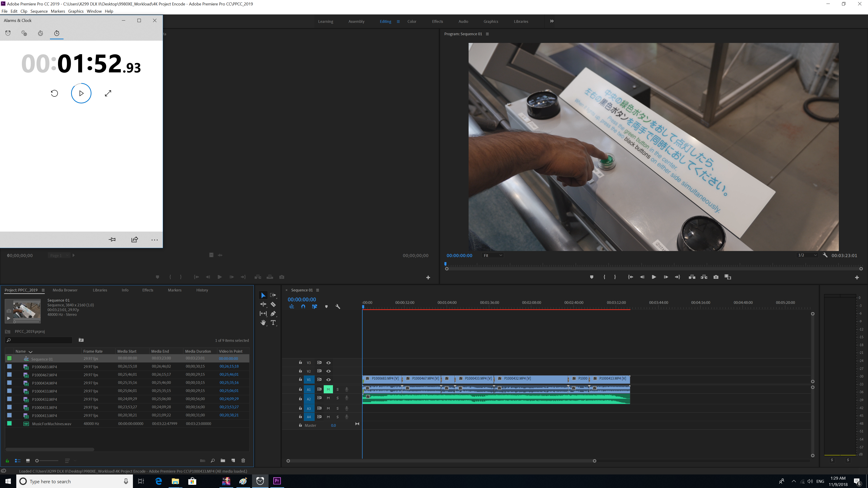Open Alarms & Clock more options
This screenshot has width=868, height=488.
click(x=154, y=240)
